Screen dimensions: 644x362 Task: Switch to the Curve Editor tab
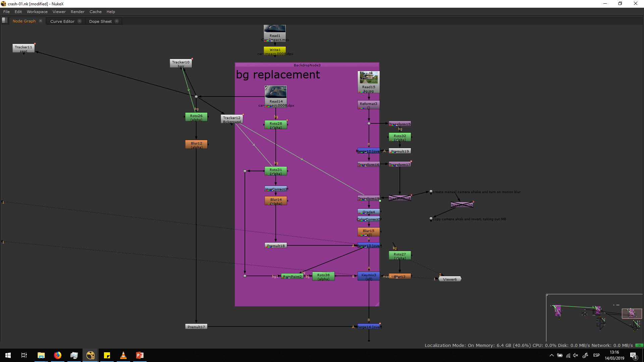[62, 21]
